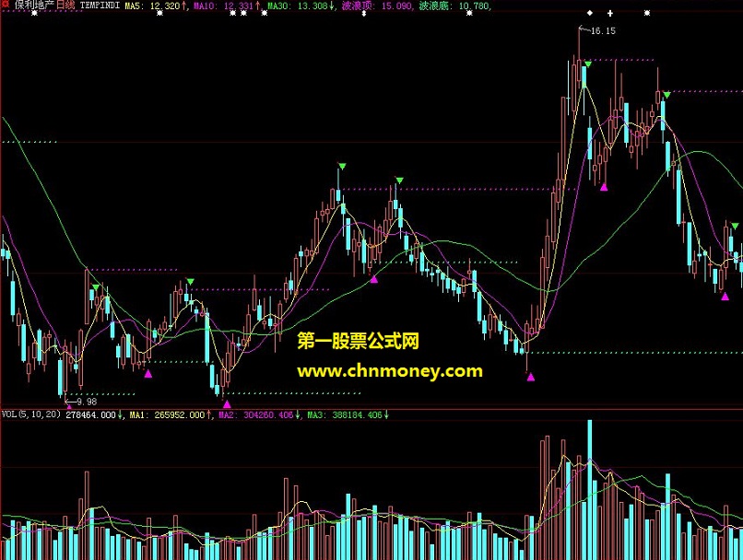This screenshot has height=560, width=743.
Task: Click the 16.15 high price label
Action: coord(603,30)
